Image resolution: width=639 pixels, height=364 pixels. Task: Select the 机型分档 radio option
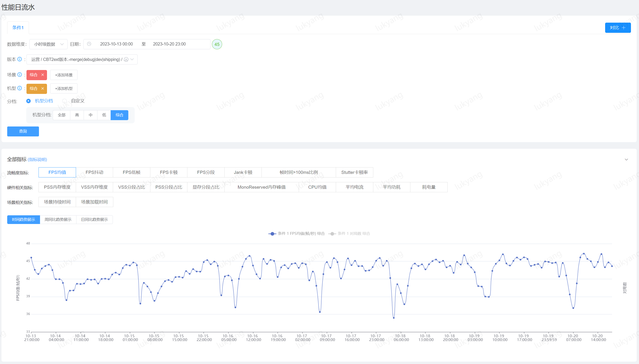point(29,101)
